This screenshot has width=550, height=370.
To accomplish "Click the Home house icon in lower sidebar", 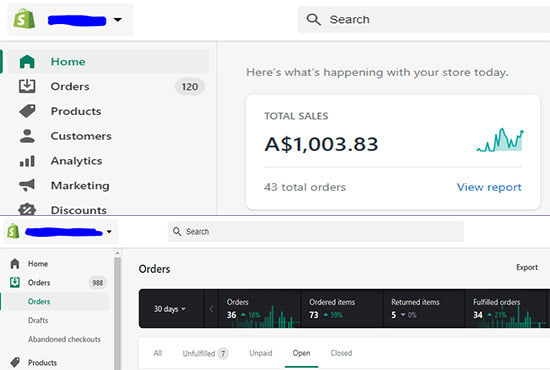I will (15, 264).
